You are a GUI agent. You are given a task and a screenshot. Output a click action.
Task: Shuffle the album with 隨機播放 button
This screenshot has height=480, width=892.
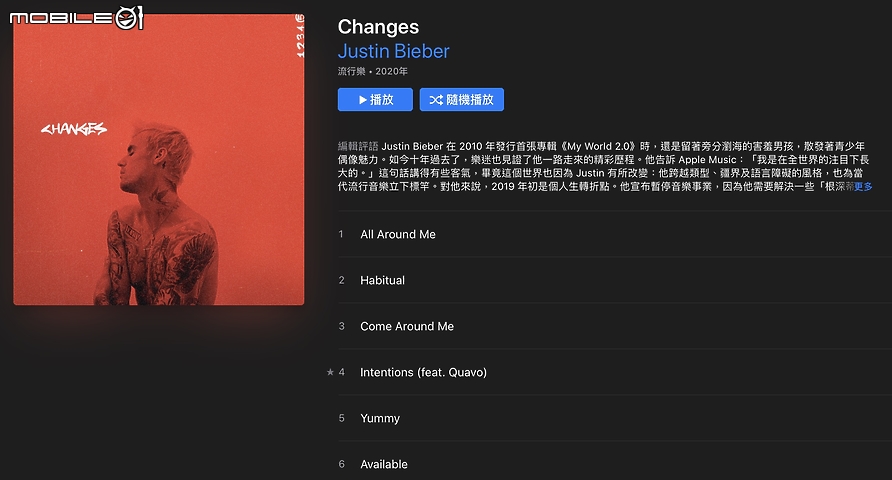pos(461,100)
